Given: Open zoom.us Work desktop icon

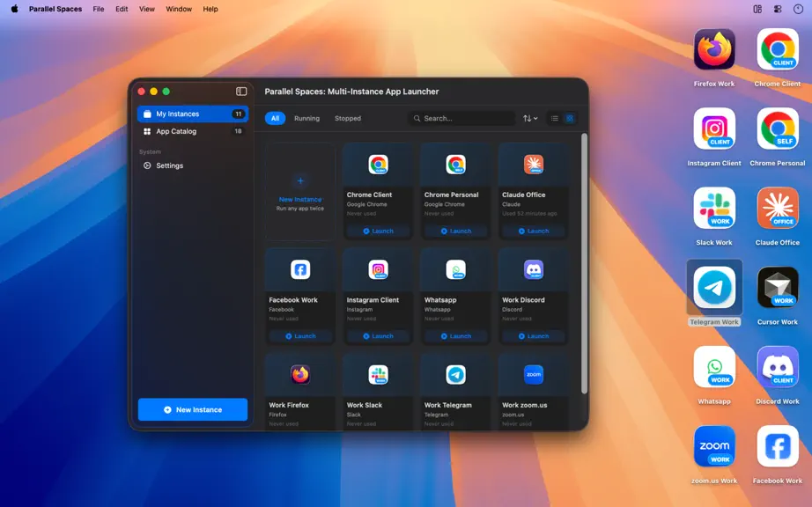Looking at the screenshot, I should [714, 446].
